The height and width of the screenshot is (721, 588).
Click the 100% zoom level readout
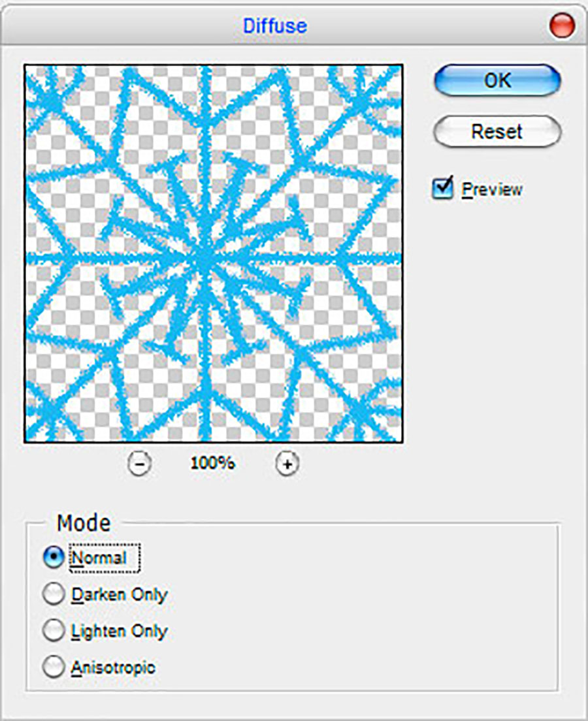click(212, 464)
